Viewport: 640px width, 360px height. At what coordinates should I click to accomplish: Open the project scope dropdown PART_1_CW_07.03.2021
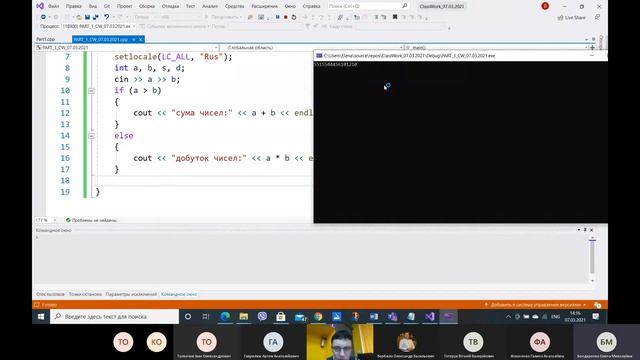point(127,47)
